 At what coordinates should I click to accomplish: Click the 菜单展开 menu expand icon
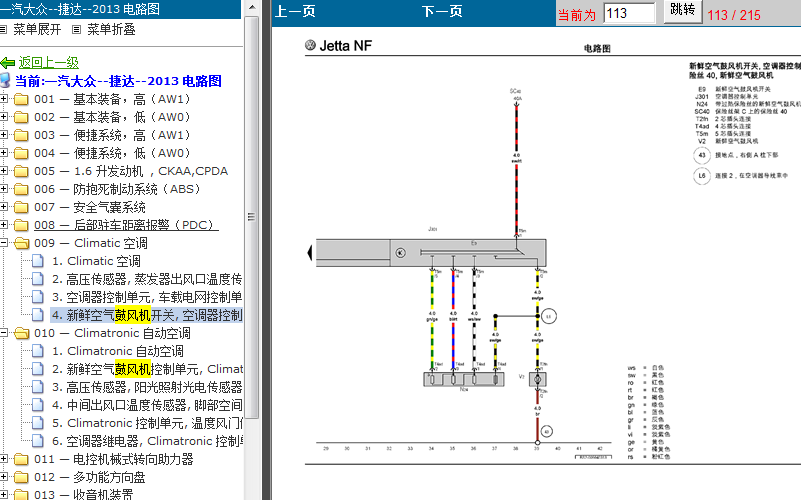point(4,30)
